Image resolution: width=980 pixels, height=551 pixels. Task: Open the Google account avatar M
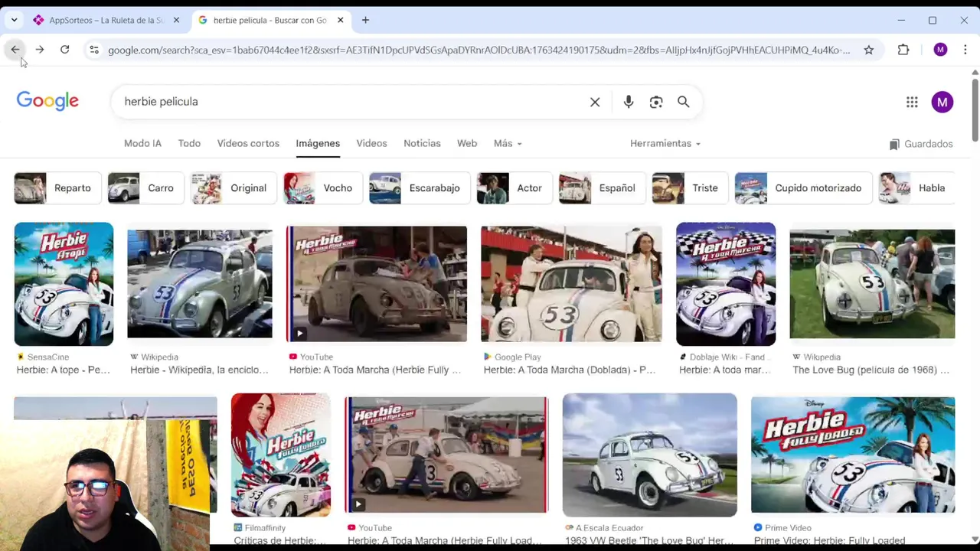pyautogui.click(x=942, y=102)
